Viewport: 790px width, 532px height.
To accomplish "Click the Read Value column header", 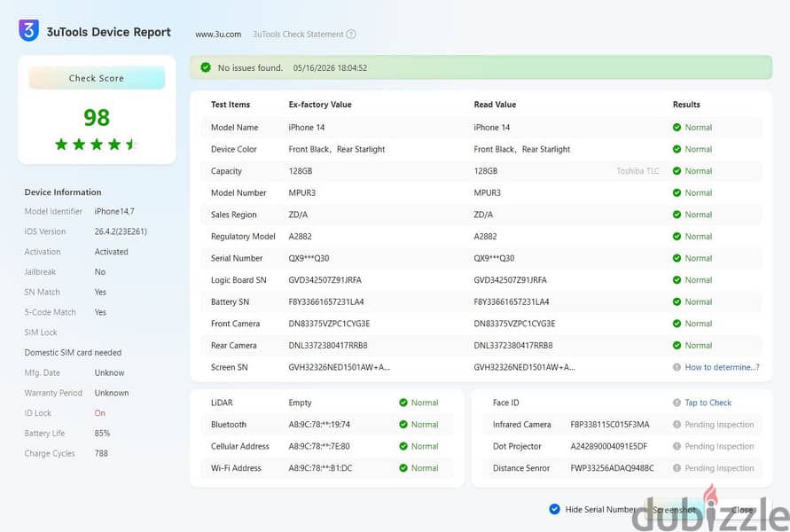I will [495, 105].
